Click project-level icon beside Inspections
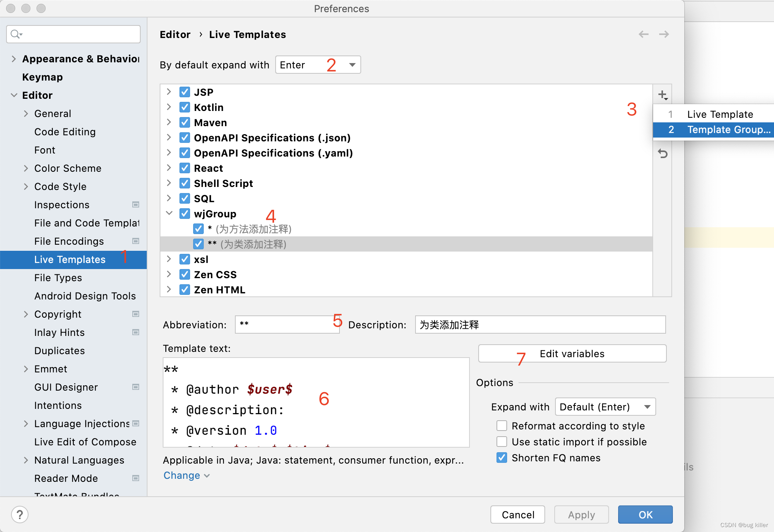Screen dimensions: 774x532 (135, 204)
